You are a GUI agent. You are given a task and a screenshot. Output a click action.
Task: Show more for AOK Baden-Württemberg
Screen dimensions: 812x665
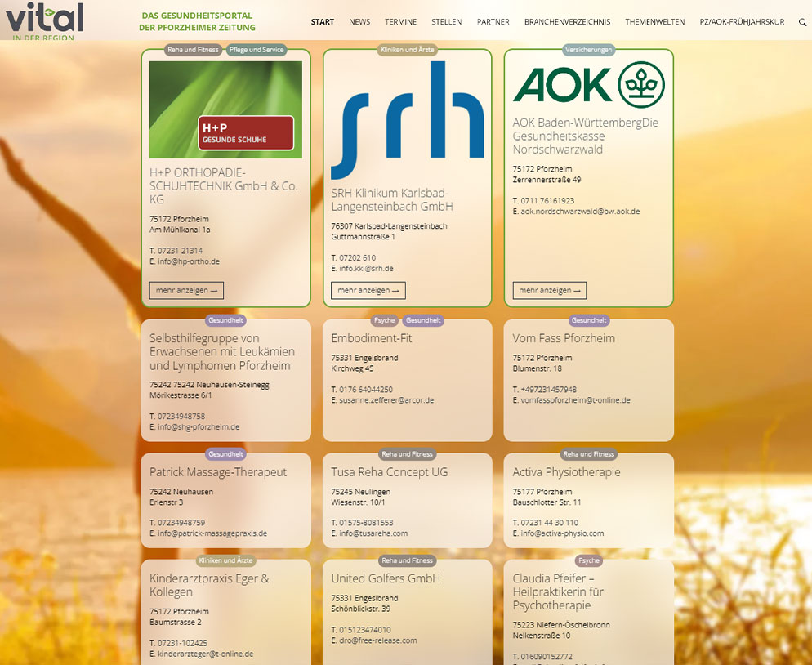point(550,290)
